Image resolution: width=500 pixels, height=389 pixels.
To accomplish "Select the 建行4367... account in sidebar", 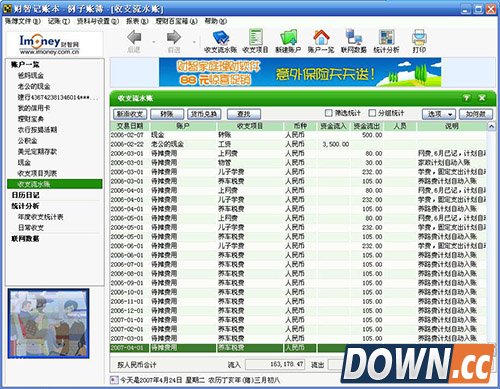I will click(x=58, y=97).
